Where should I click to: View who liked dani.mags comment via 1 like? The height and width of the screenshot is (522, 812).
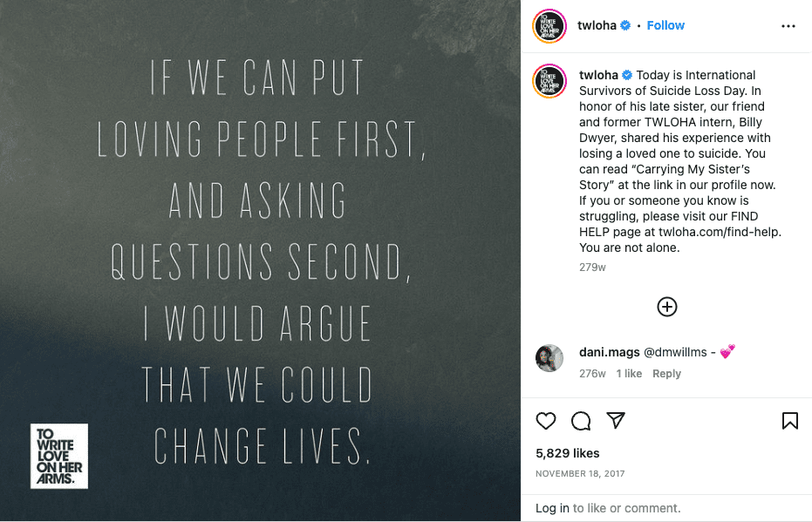pos(629,373)
